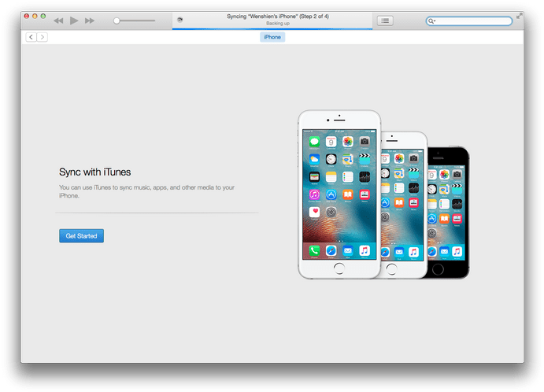This screenshot has height=392, width=544.
Task: Go back with the left chevron button
Action: pos(31,37)
